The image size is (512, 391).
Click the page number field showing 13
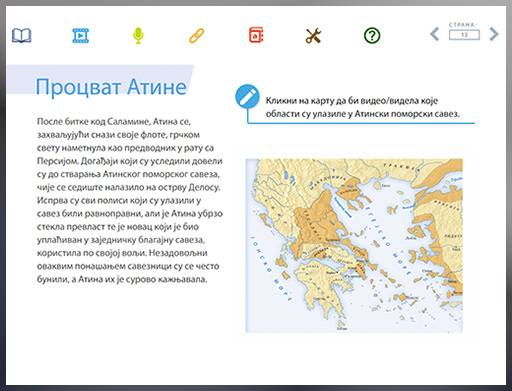[464, 35]
